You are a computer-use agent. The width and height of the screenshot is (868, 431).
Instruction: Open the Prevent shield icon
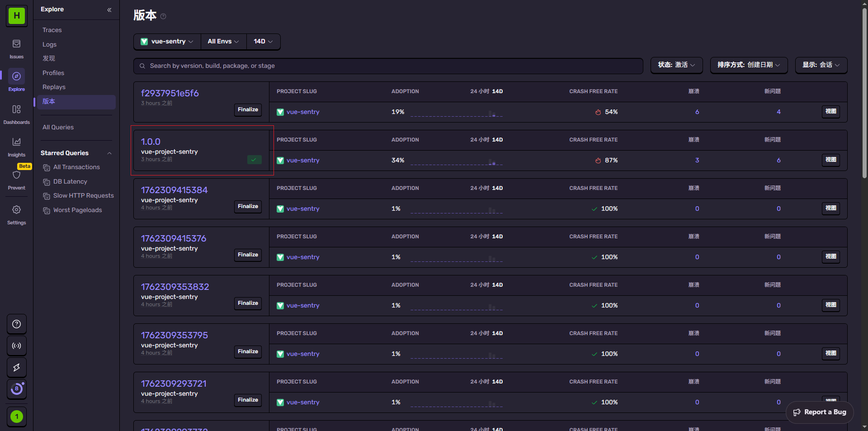16,175
